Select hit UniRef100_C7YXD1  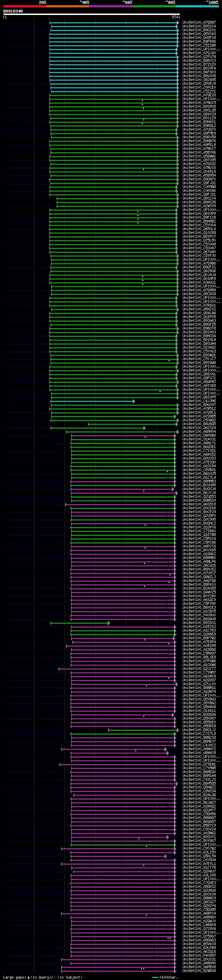click(x=199, y=451)
